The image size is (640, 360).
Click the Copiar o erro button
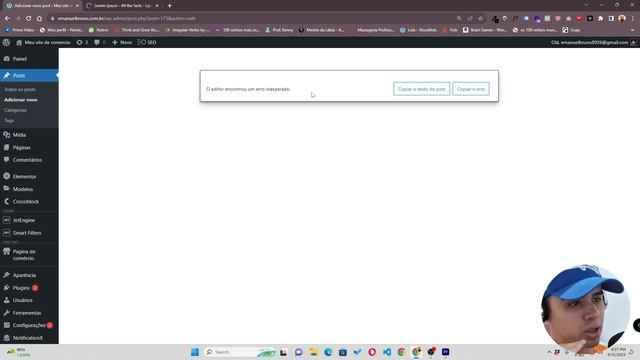point(471,89)
